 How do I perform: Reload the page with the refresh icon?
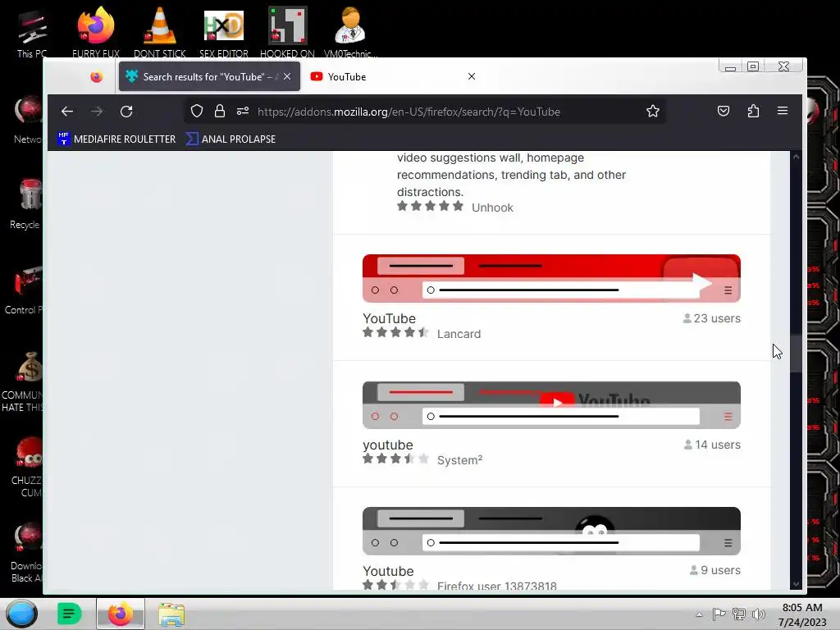(x=126, y=112)
